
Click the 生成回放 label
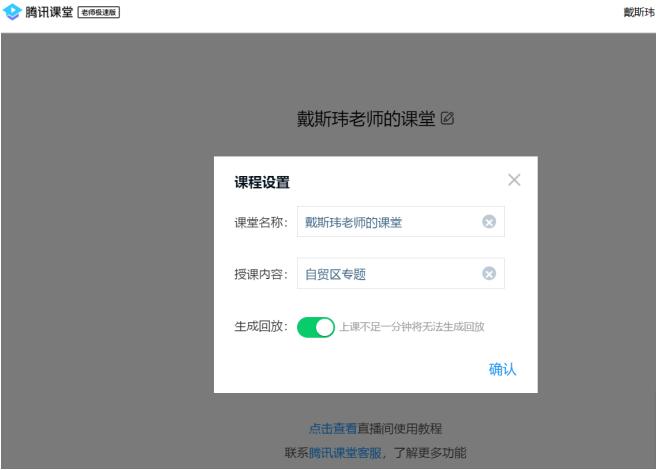click(260, 327)
